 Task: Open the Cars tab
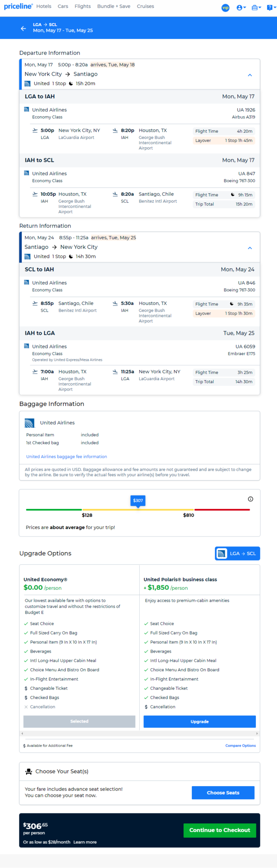[63, 6]
